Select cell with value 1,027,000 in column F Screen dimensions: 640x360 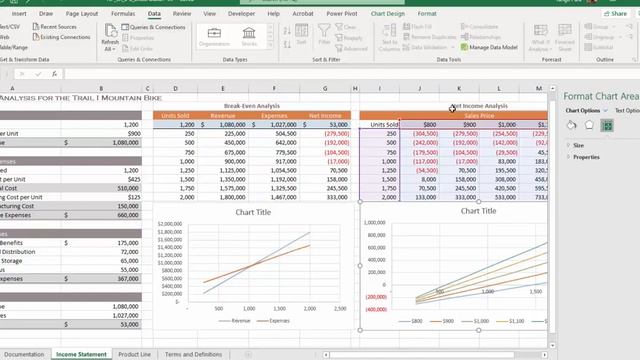point(274,124)
